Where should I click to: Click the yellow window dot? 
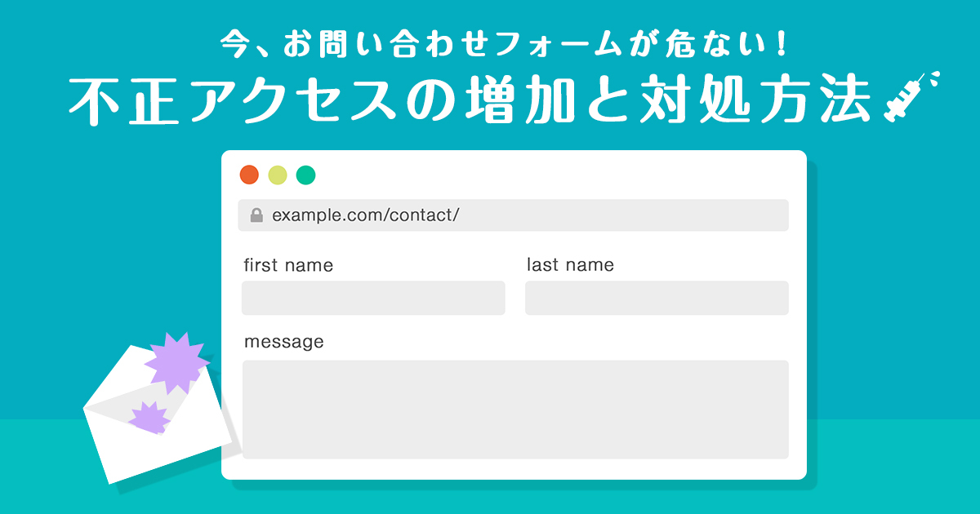(278, 175)
